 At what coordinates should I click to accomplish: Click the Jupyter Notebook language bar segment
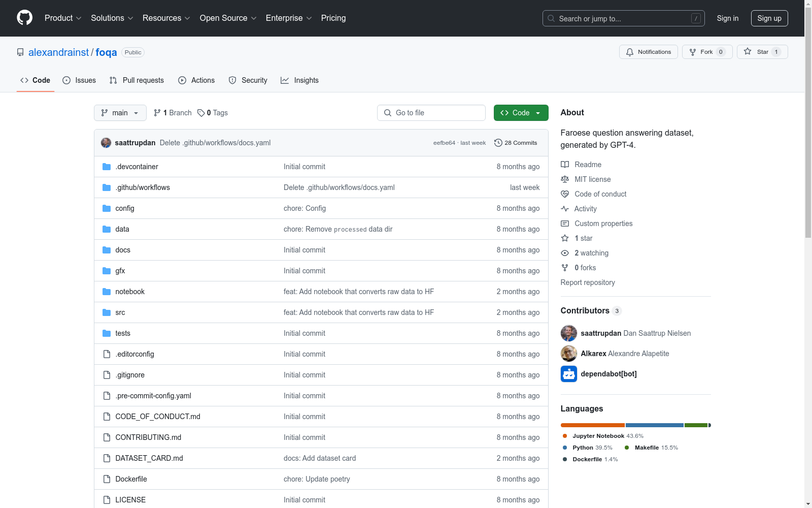593,425
